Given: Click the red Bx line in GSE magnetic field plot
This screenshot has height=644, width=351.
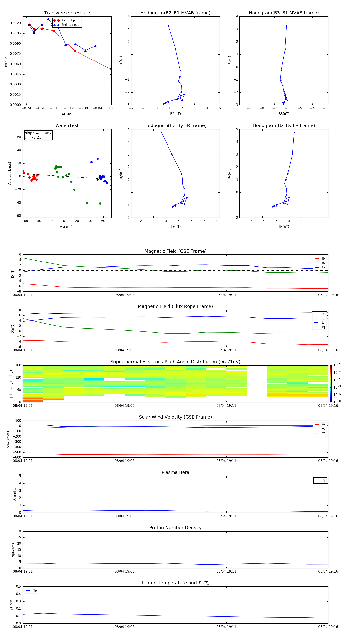Looking at the screenshot, I should coord(175,288).
